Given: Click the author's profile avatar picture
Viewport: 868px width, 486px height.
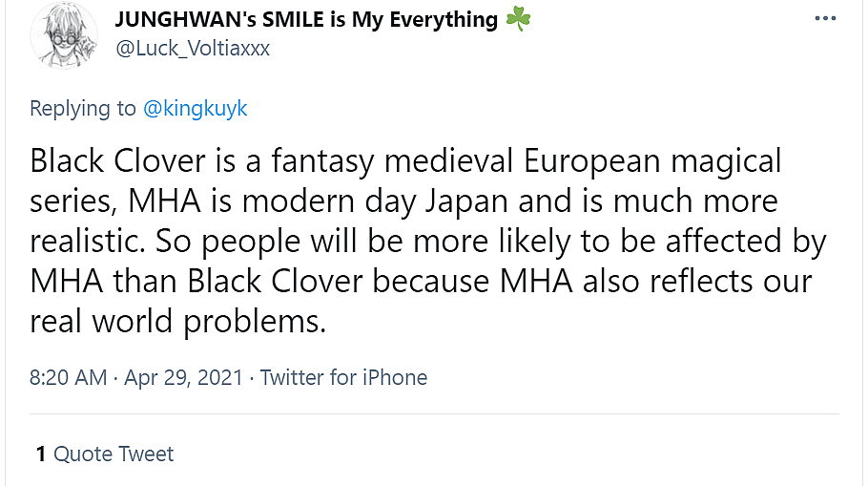Looking at the screenshot, I should click(x=64, y=34).
